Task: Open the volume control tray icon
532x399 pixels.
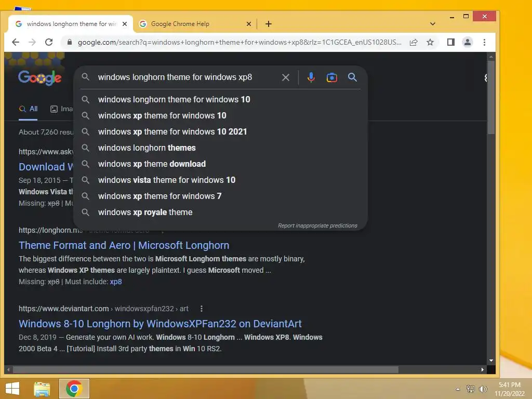Action: [483, 389]
